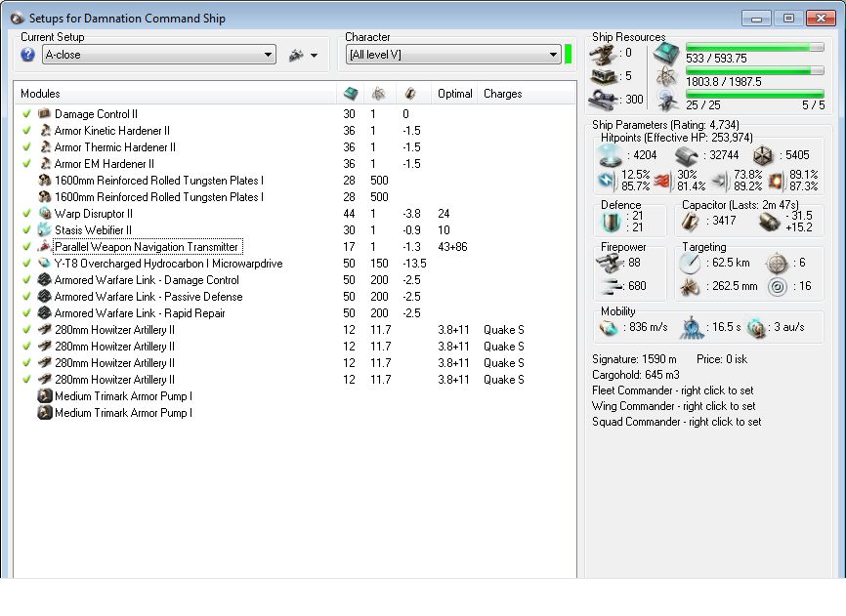Click the CPU resource icon beside 533 / 593.75
846x616 pixels.
coord(667,54)
